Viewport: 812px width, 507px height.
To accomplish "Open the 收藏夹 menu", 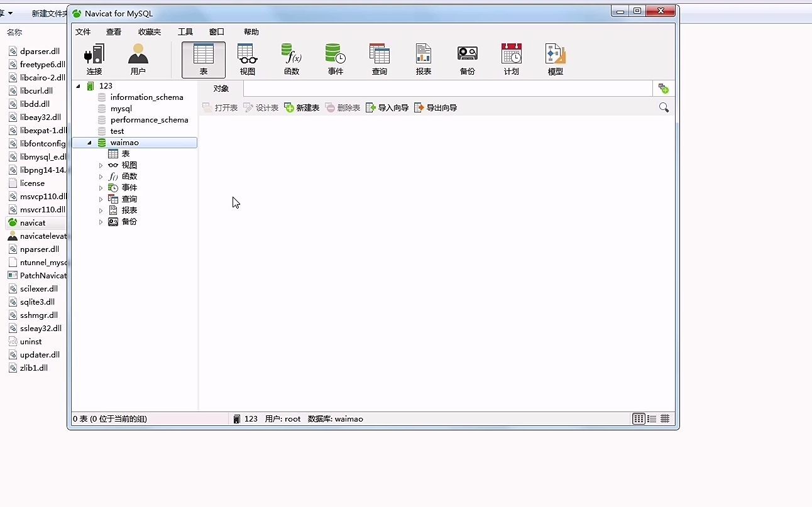I will pyautogui.click(x=150, y=32).
